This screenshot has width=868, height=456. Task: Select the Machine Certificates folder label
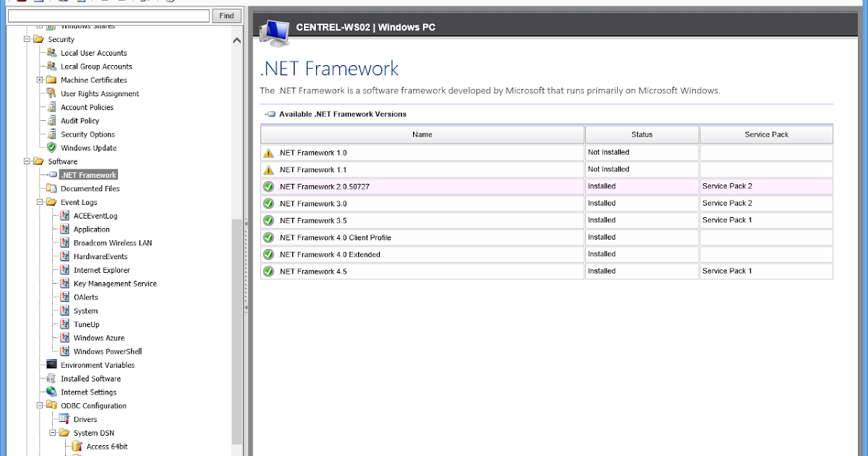(93, 80)
